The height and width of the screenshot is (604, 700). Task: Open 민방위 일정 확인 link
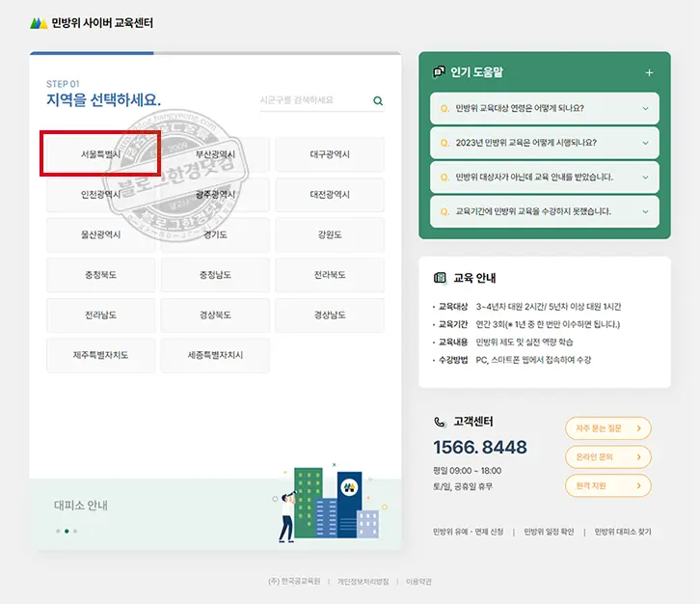coord(549,532)
